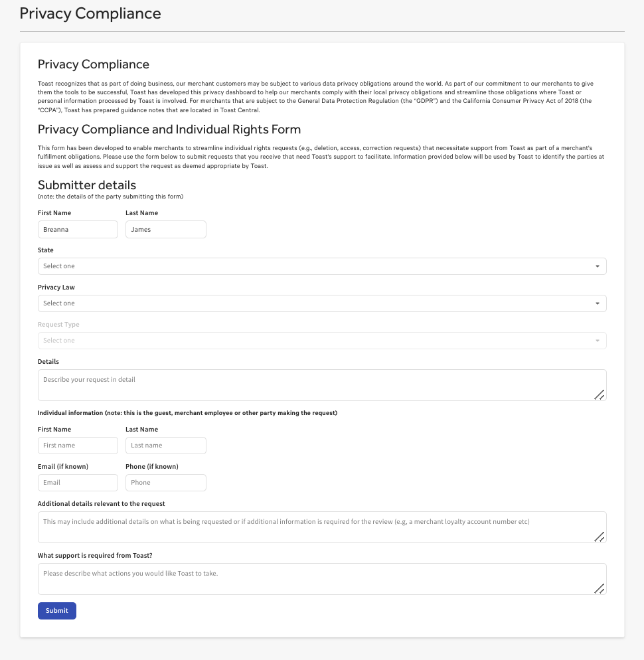644x660 pixels.
Task: Click the Additional details textarea resize handle
Action: coord(600,537)
